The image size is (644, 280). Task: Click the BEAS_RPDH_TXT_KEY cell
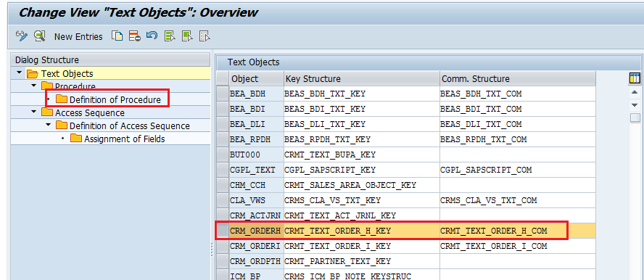point(361,139)
